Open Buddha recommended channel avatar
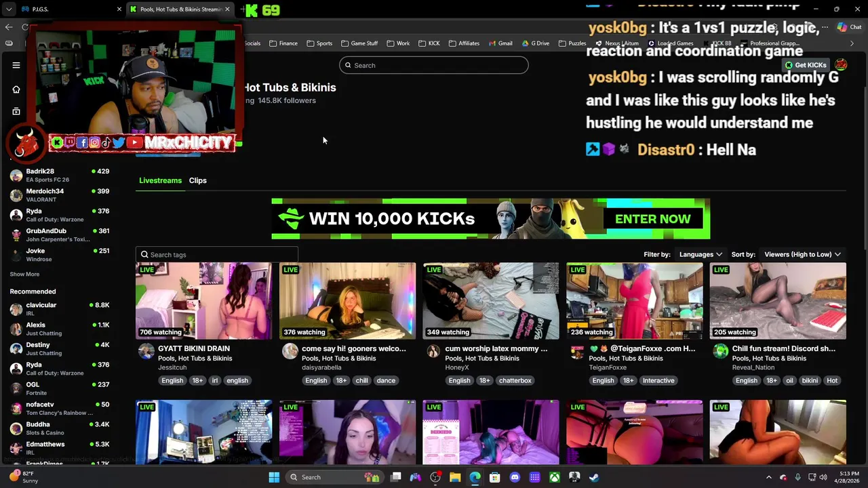This screenshot has height=488, width=868. click(x=16, y=428)
